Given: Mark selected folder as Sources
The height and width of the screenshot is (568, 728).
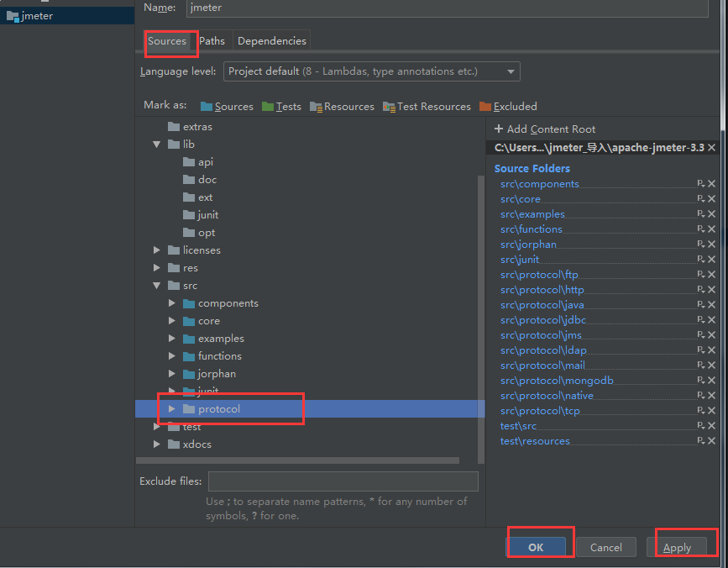Looking at the screenshot, I should (x=227, y=107).
